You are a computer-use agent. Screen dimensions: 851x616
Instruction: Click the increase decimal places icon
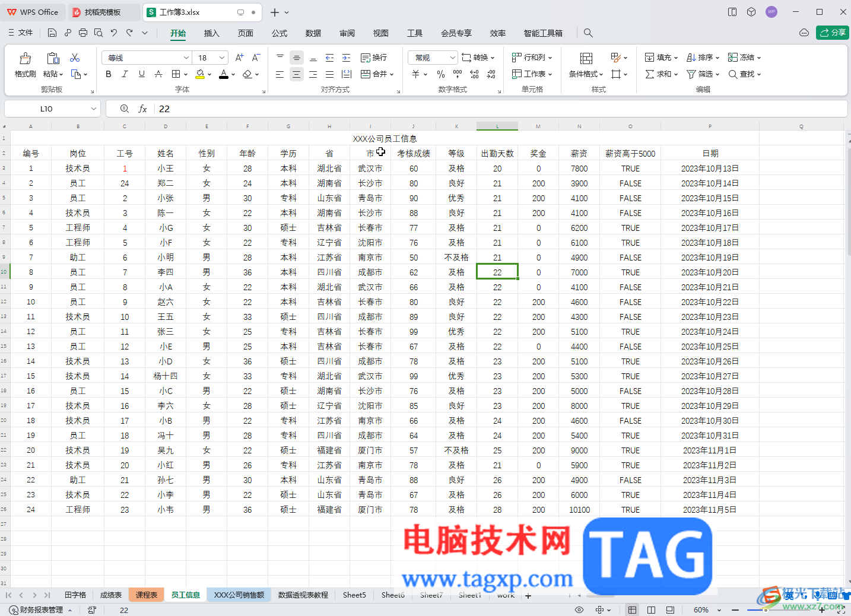click(x=474, y=74)
